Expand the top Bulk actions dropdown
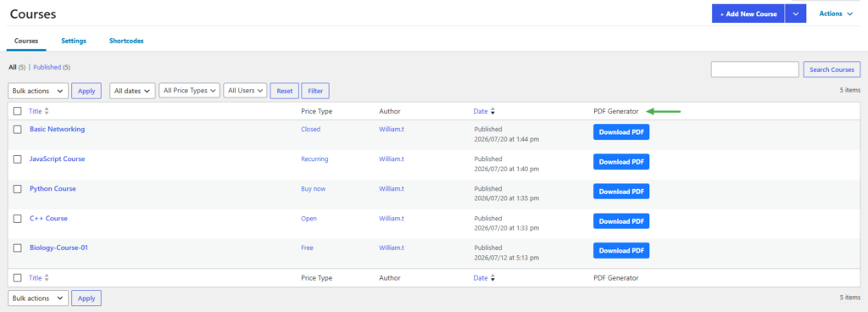 [38, 91]
